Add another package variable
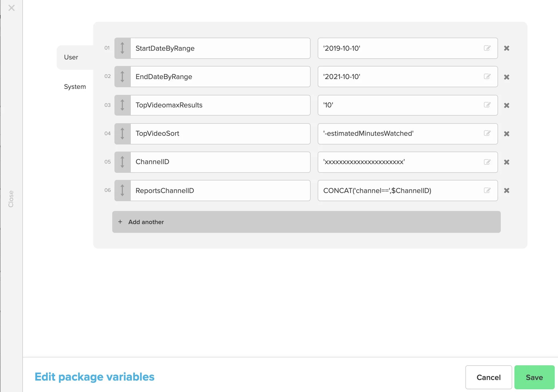Viewport: 558px width, 392px height. pyautogui.click(x=306, y=222)
